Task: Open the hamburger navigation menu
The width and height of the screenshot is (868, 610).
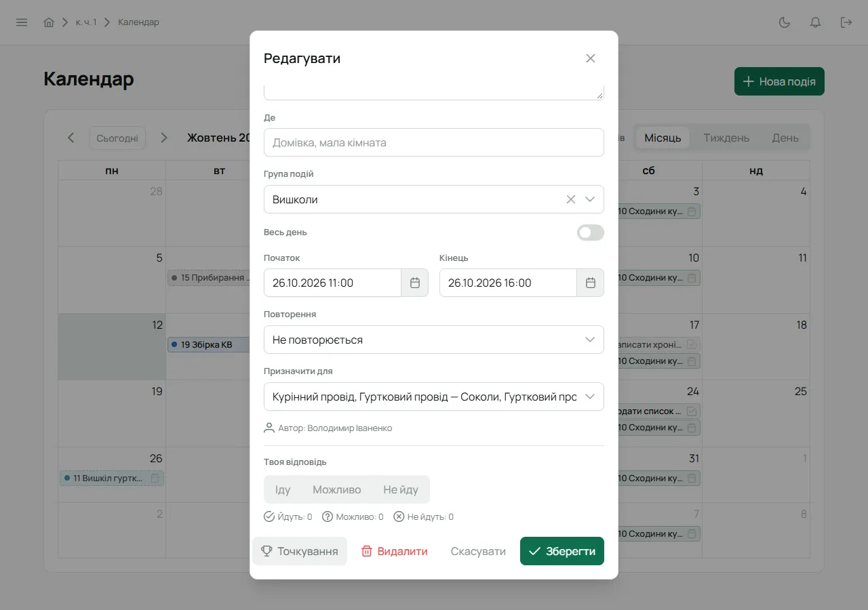Action: pos(22,22)
